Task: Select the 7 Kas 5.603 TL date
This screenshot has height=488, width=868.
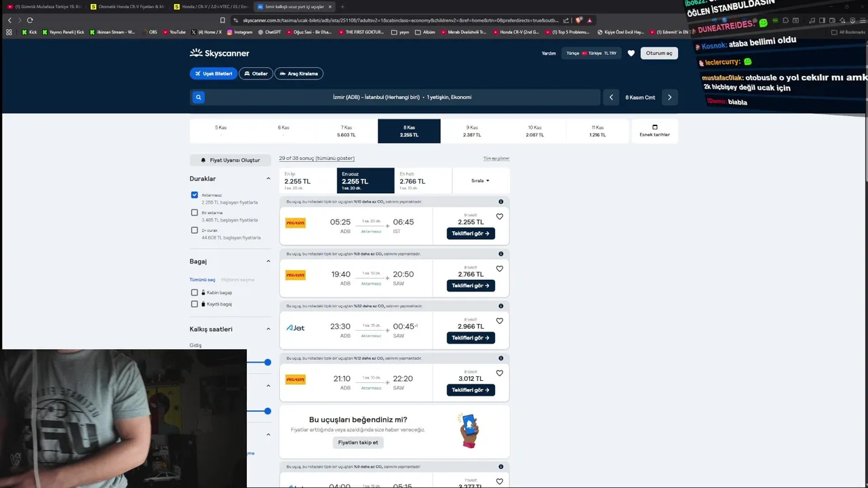Action: coord(347,131)
